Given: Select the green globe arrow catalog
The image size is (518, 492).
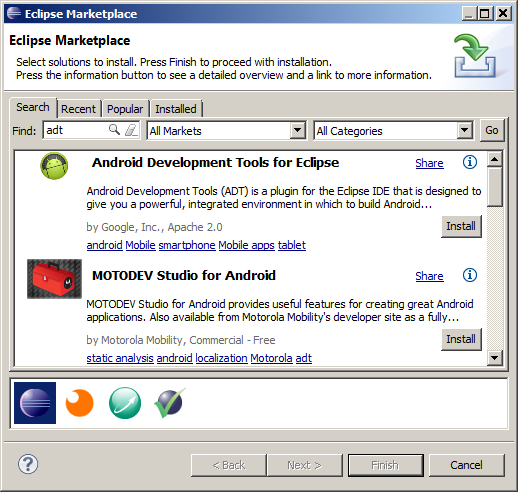Looking at the screenshot, I should (125, 403).
